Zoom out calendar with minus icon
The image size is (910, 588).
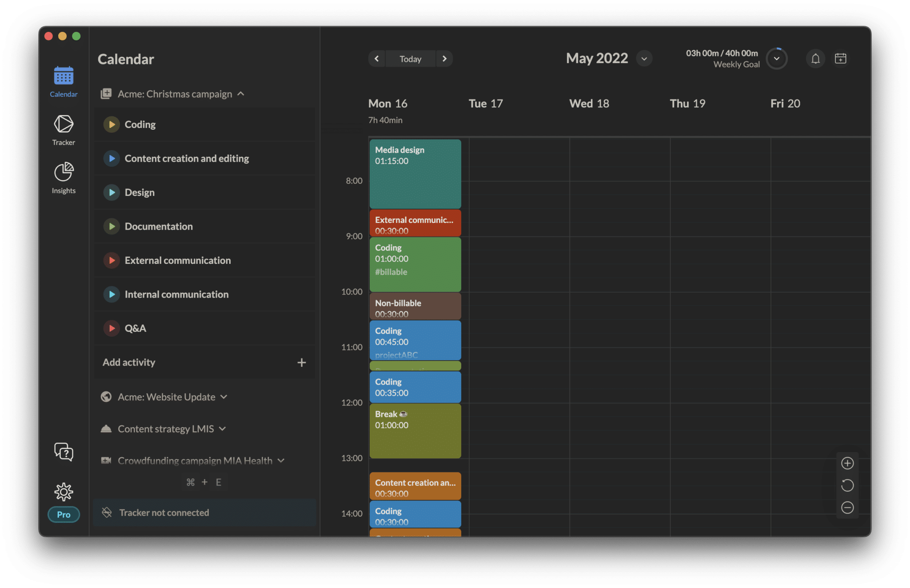click(x=847, y=508)
